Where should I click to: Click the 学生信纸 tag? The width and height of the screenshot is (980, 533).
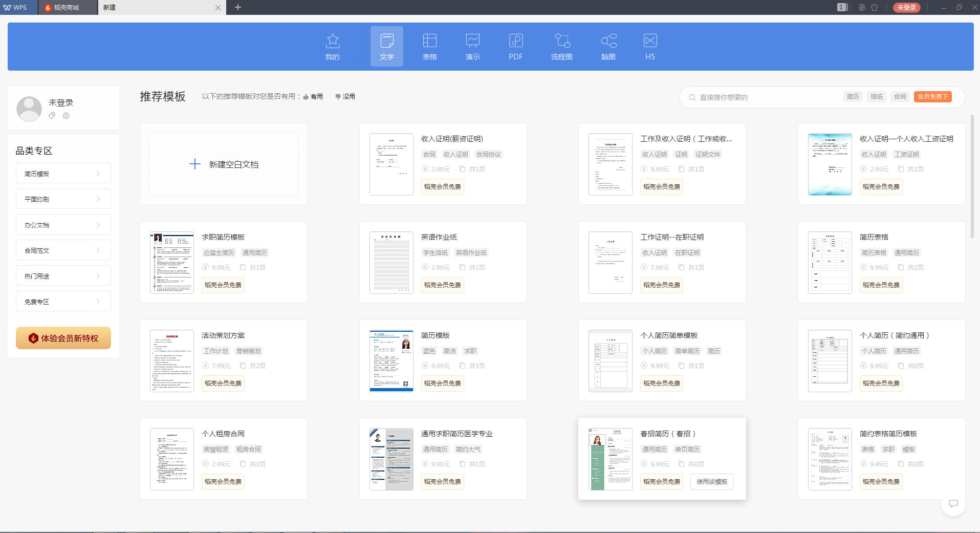tap(435, 252)
